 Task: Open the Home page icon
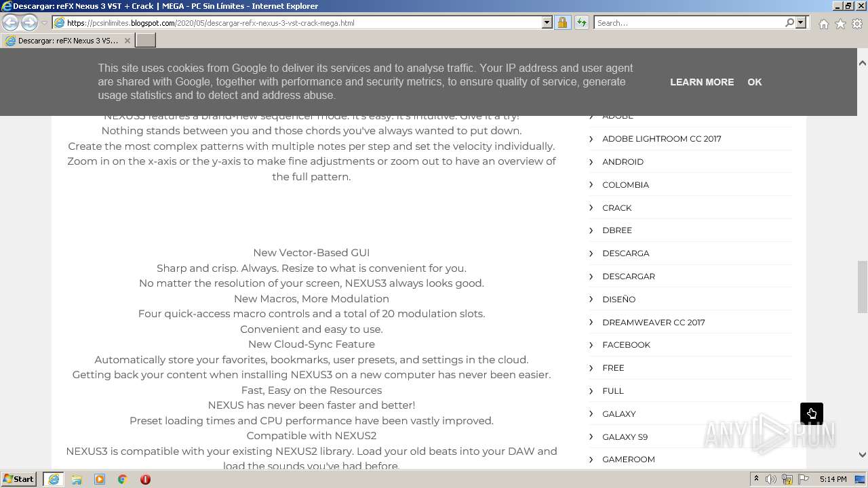[823, 24]
